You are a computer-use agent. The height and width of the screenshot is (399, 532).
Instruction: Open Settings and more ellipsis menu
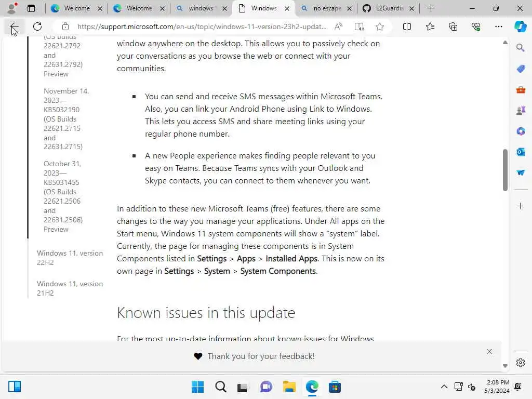tap(498, 26)
